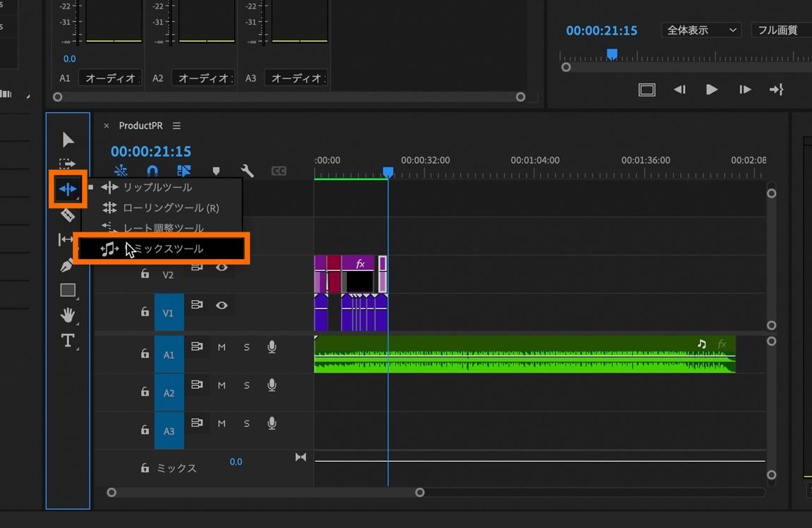Mute track A3
This screenshot has width=812, height=528.
tap(222, 424)
